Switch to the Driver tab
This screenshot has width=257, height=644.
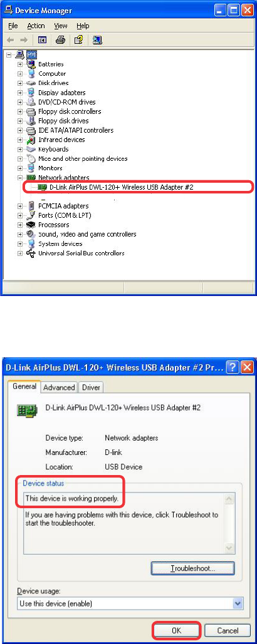pyautogui.click(x=92, y=387)
